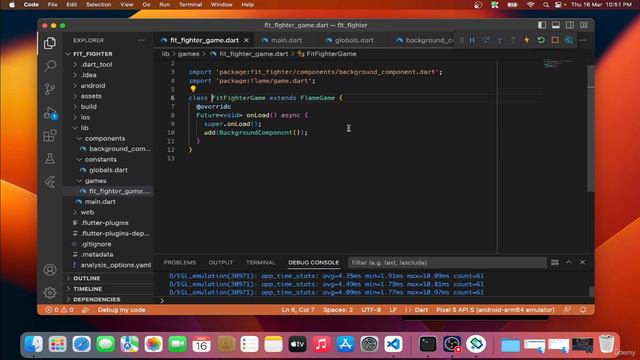The height and width of the screenshot is (360, 640).
Task: Open the OUTPUT panel tab
Action: [221, 262]
